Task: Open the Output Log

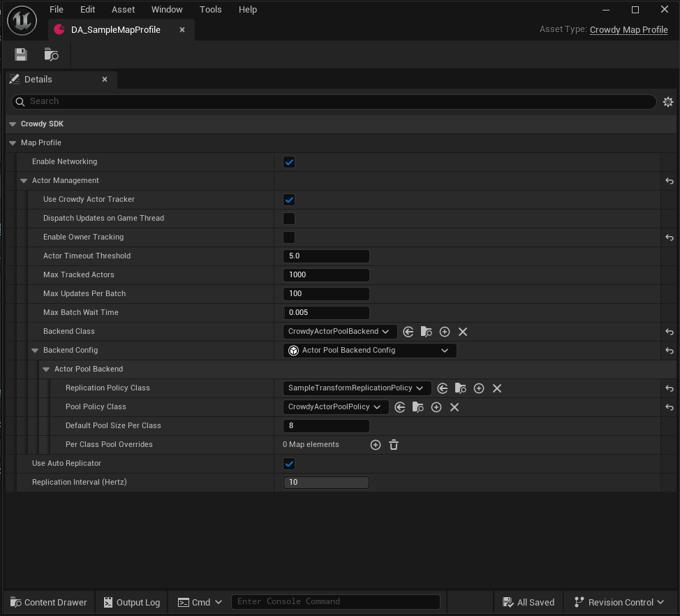Action: tap(132, 603)
